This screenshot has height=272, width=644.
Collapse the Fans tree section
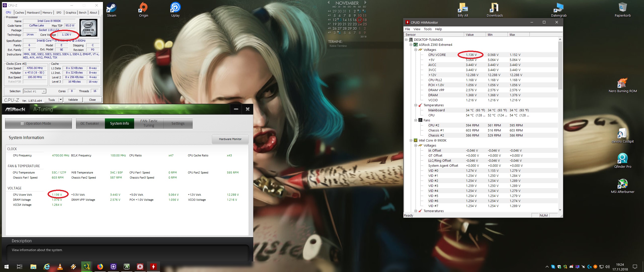click(x=416, y=120)
